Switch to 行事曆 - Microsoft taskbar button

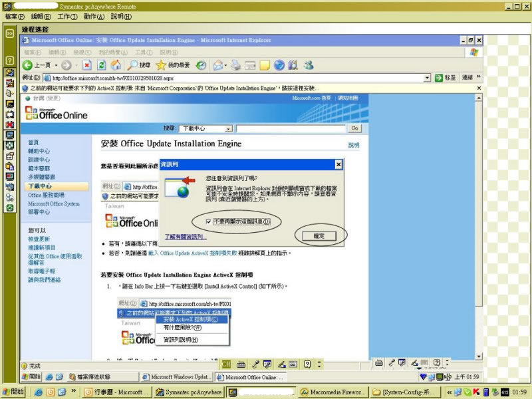[x=116, y=392]
